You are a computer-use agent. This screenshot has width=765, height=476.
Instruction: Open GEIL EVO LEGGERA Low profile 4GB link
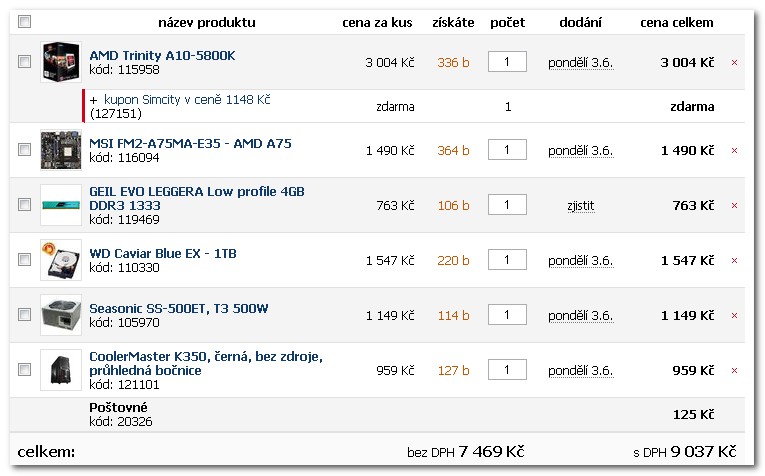pos(197,198)
